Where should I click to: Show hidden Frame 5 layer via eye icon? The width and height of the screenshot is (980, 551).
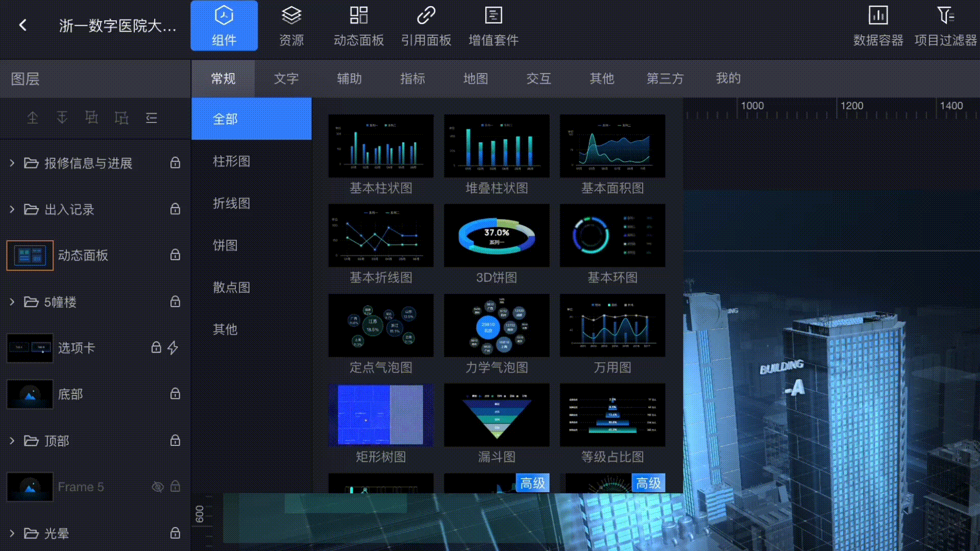pyautogui.click(x=158, y=487)
